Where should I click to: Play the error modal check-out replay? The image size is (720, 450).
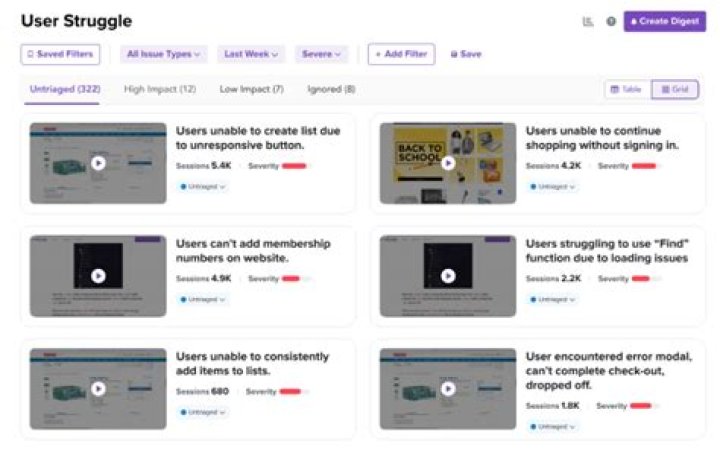coord(448,389)
